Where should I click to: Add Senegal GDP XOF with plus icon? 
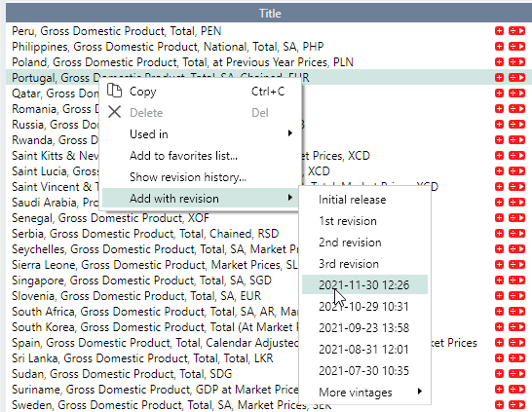point(499,218)
